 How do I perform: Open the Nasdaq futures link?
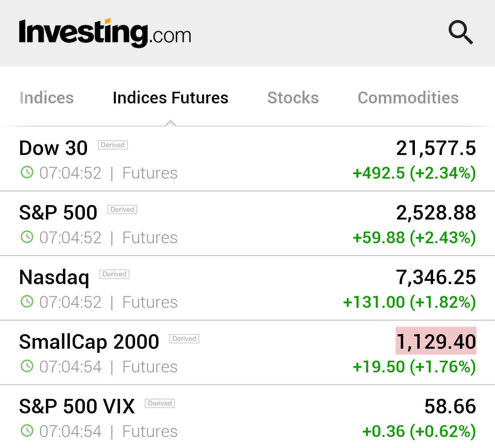pos(54,277)
